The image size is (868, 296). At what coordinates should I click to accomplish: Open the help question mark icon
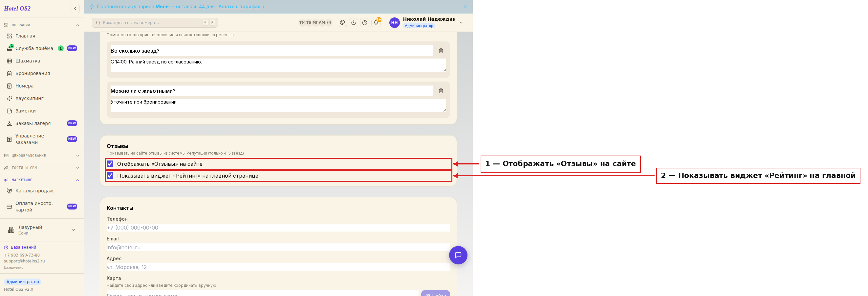click(365, 23)
